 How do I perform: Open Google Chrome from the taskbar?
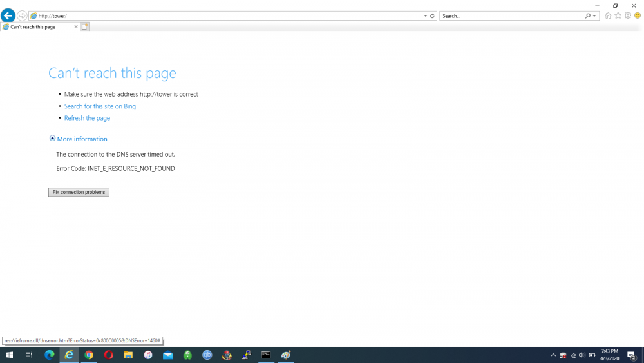(x=89, y=355)
